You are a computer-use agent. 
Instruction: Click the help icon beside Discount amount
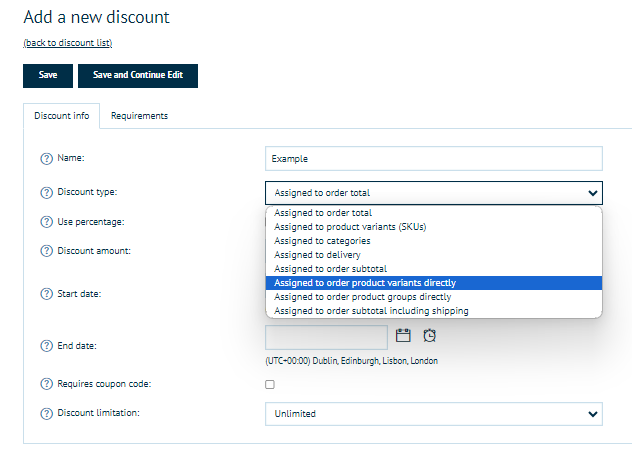pos(46,251)
